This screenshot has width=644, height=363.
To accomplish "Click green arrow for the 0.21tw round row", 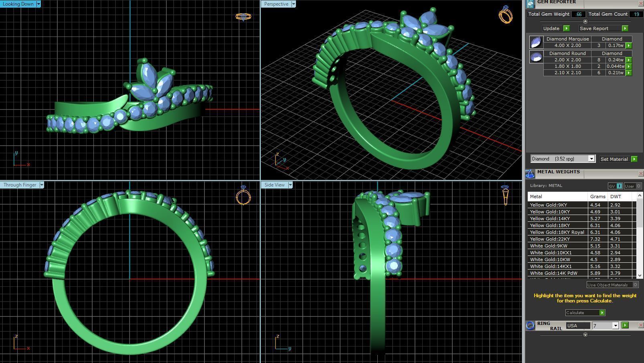I will tap(628, 73).
